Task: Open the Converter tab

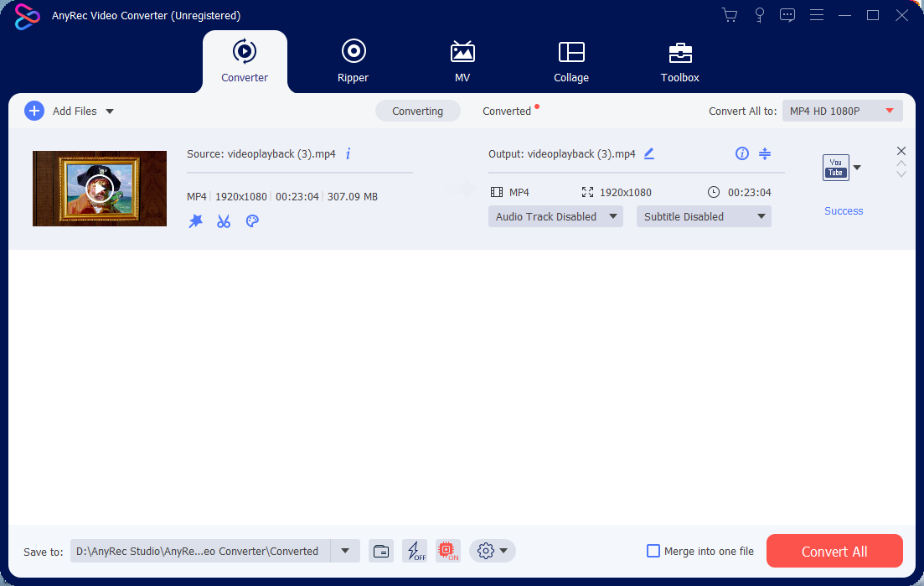Action: 245,61
